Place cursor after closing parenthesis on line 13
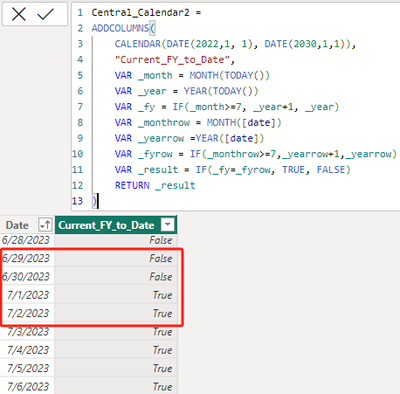The height and width of the screenshot is (394, 400). click(97, 201)
